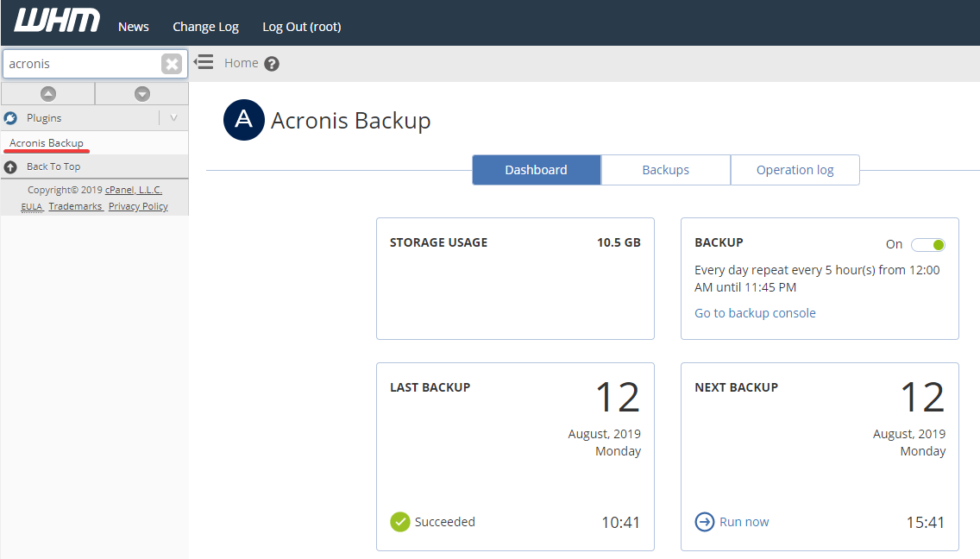Screen dimensions: 980x559
Task: Click the Home breadcrumb
Action: click(242, 63)
